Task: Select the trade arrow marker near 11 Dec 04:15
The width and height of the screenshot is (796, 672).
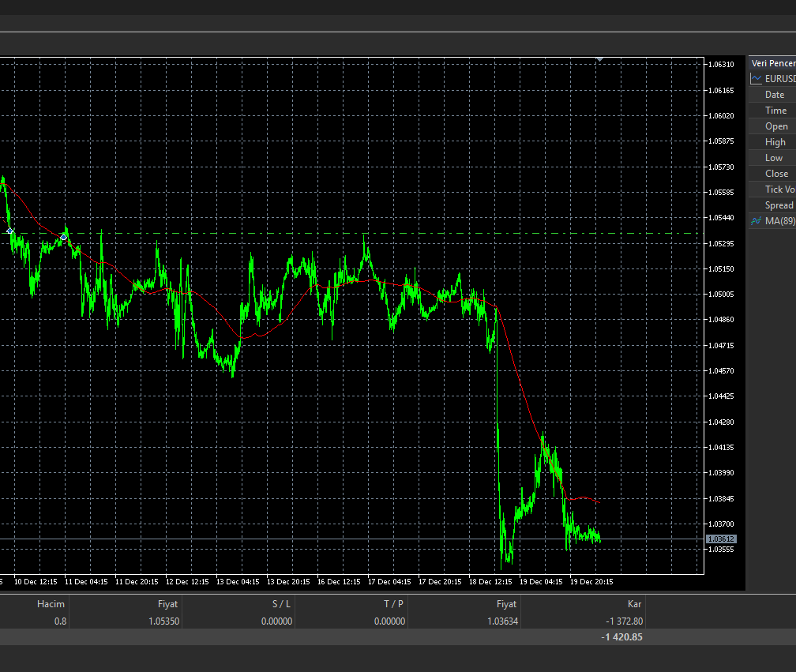Action: click(x=63, y=237)
